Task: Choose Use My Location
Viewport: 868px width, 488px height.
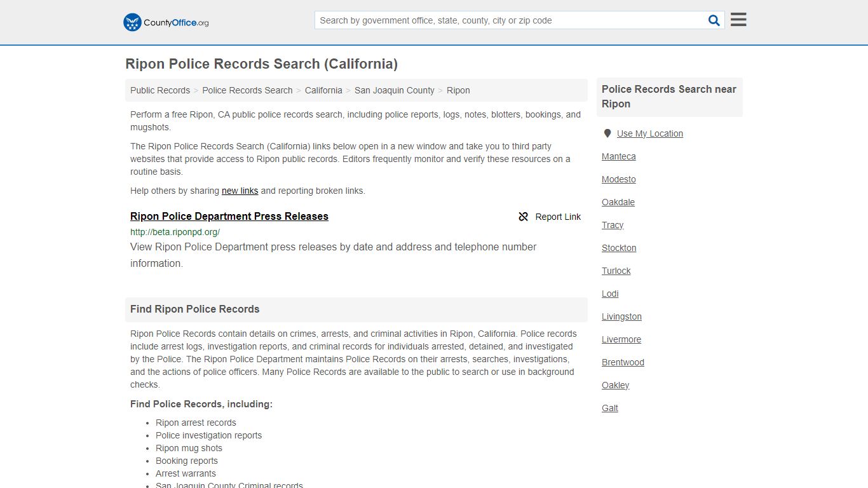Action: pos(650,133)
